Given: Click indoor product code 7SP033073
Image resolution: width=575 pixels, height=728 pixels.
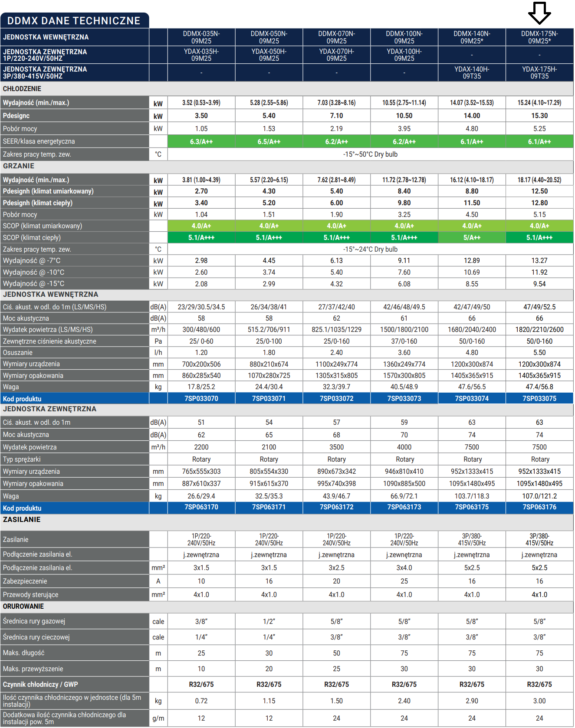Looking at the screenshot, I should 404,398.
